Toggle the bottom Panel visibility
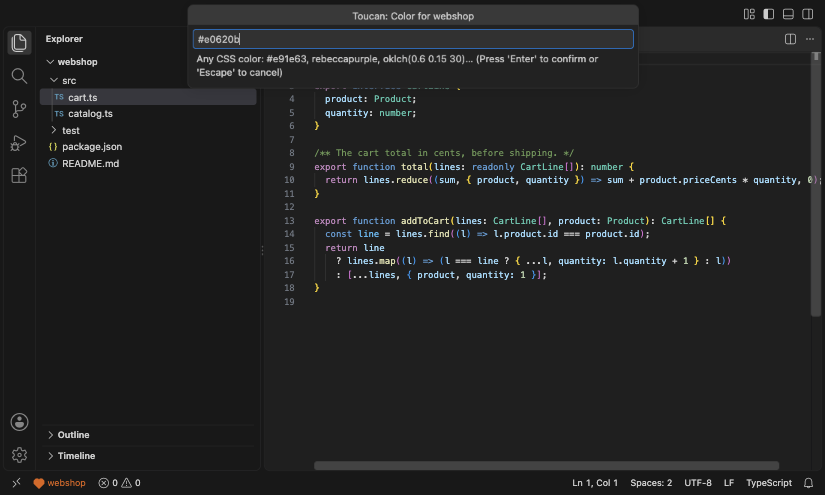This screenshot has width=825, height=495. 788,14
